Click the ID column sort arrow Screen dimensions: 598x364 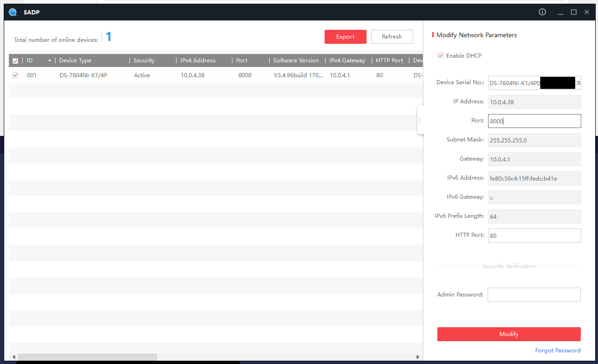coord(50,61)
